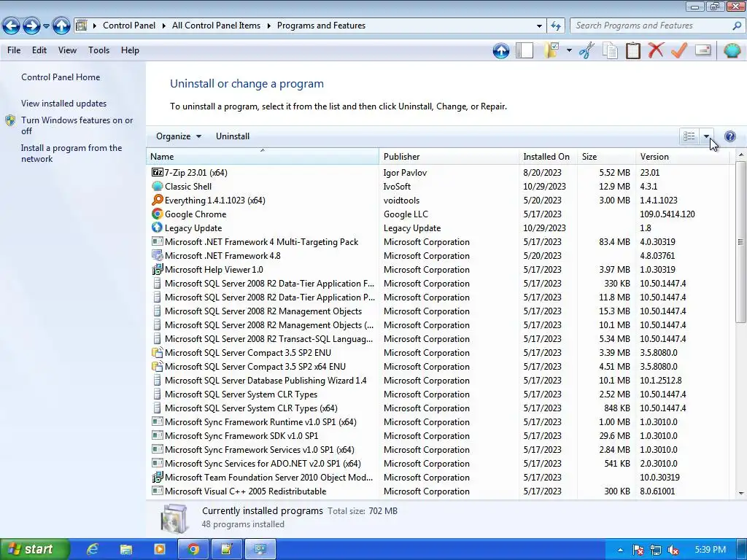This screenshot has width=747, height=560.
Task: Open the Edit menu
Action: click(39, 50)
